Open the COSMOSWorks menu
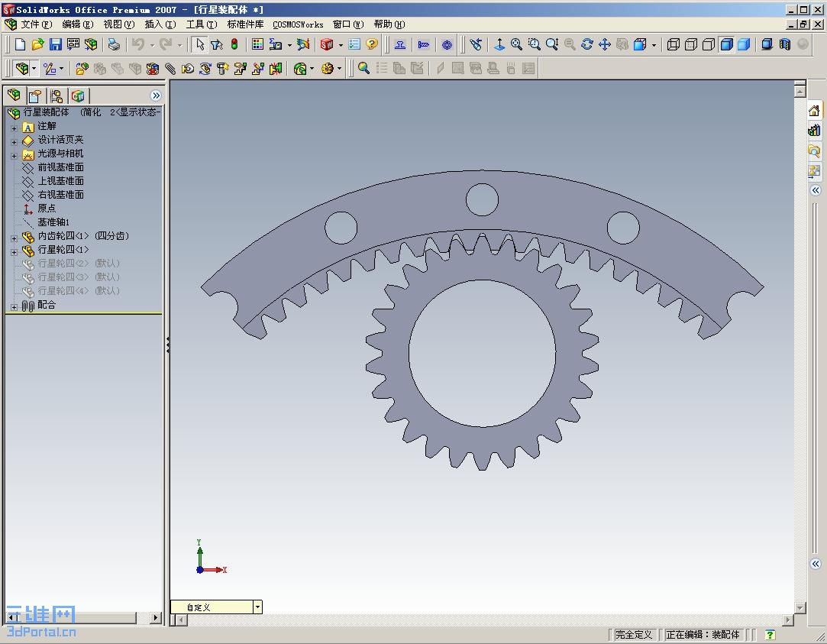 click(x=298, y=24)
